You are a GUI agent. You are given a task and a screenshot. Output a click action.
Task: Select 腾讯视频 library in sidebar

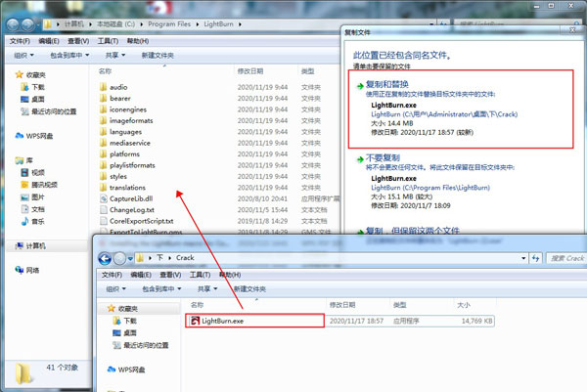pyautogui.click(x=44, y=185)
